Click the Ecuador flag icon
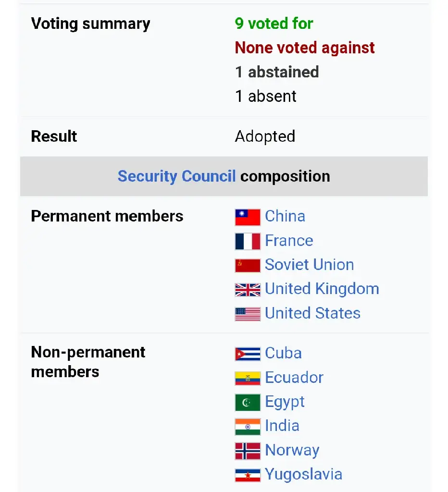The width and height of the screenshot is (448, 492). [248, 378]
